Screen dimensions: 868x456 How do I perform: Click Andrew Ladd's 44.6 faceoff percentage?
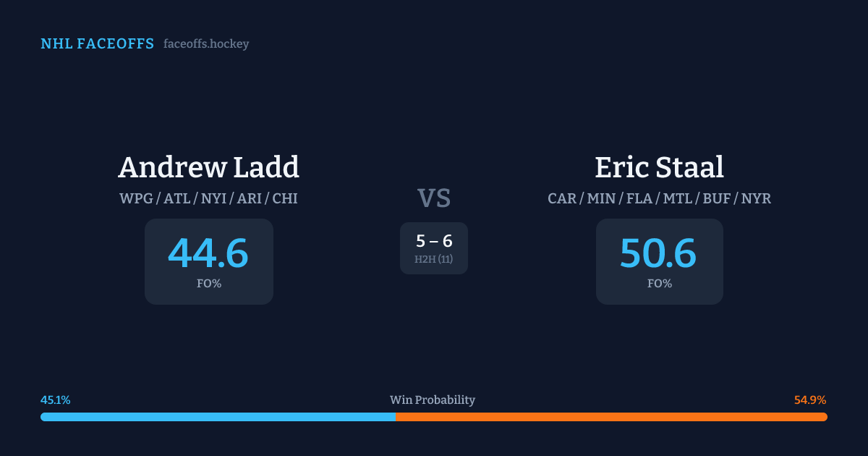coord(208,253)
